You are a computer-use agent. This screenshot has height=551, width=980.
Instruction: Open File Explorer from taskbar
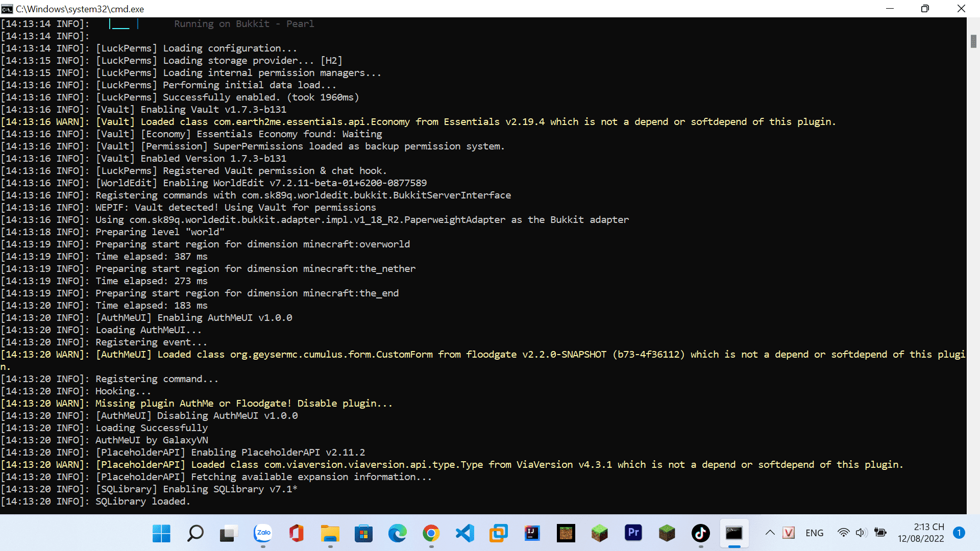pos(330,533)
